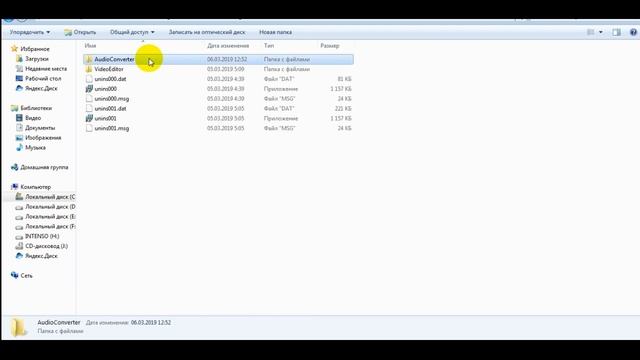Click the unins000.dat file name

tap(110, 79)
